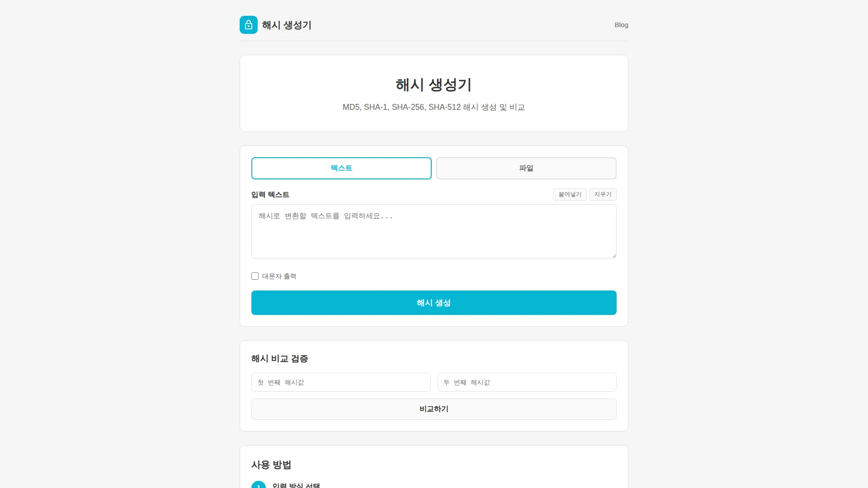The width and height of the screenshot is (868, 488).
Task: Click the 해시 비교 검증 heading
Action: [279, 358]
